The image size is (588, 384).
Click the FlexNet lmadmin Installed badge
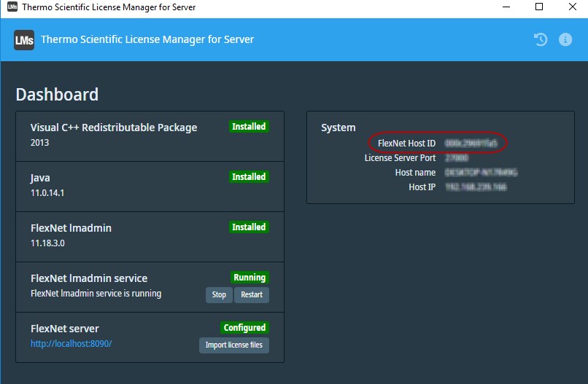tap(249, 227)
